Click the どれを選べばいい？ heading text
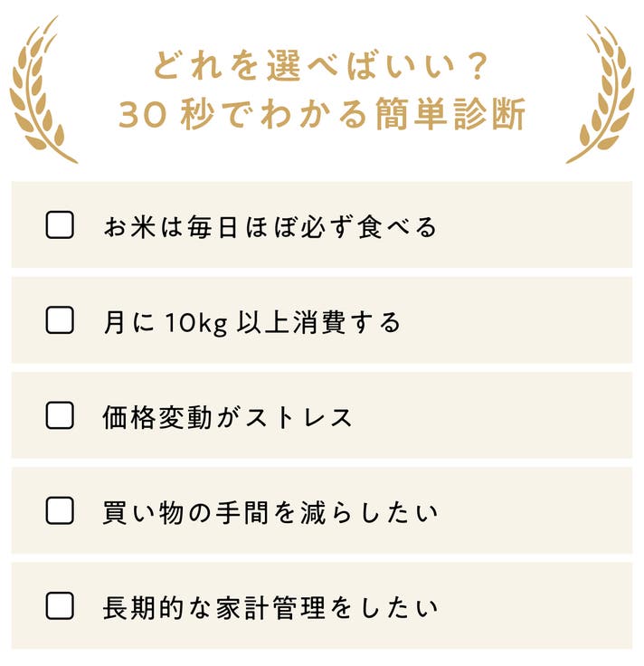This screenshot has height=666, width=644. click(319, 66)
